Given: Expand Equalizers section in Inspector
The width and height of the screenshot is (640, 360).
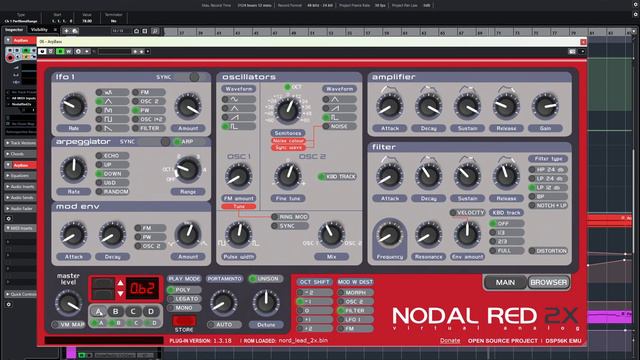Looking at the screenshot, I should 20,176.
